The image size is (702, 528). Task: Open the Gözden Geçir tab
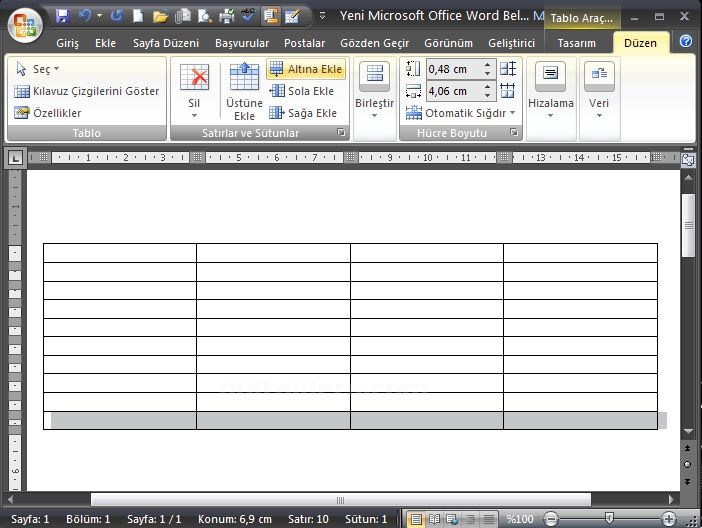tap(375, 43)
